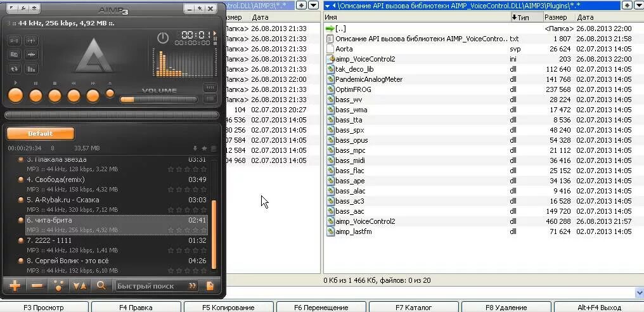
Task: Open AIMP settings wrench icon
Action: [23, 8]
